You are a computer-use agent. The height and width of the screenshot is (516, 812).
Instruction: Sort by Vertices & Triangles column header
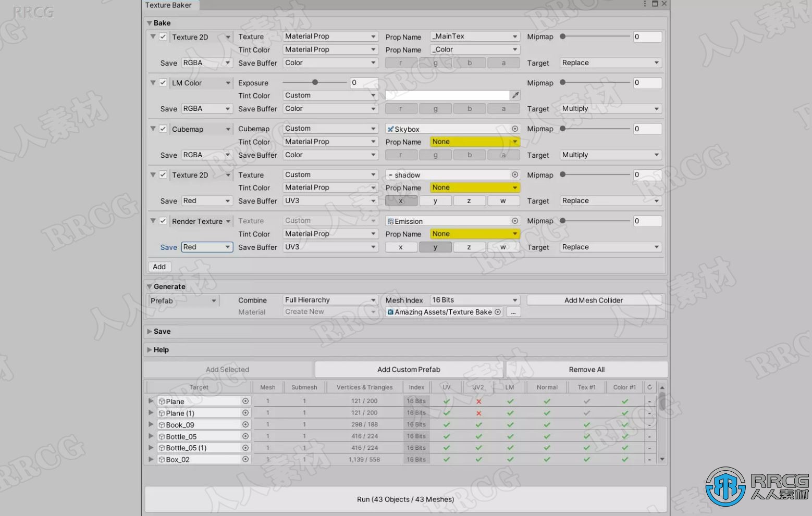pyautogui.click(x=364, y=387)
